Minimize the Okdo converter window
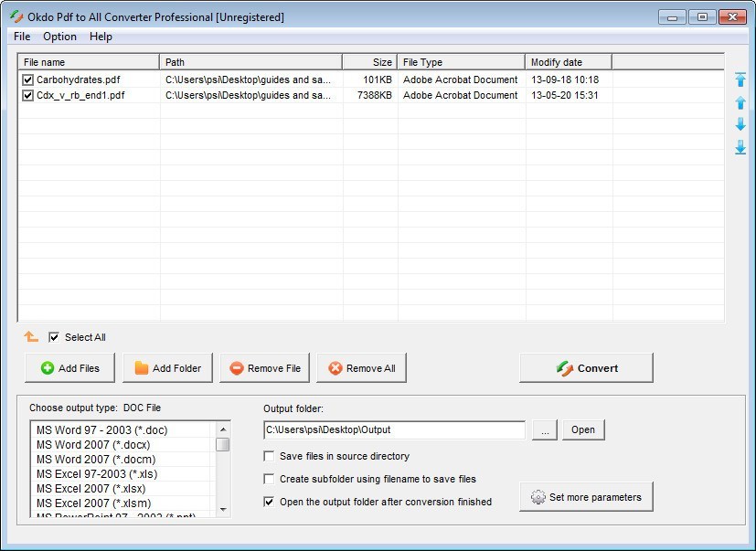The width and height of the screenshot is (756, 551). pos(672,17)
